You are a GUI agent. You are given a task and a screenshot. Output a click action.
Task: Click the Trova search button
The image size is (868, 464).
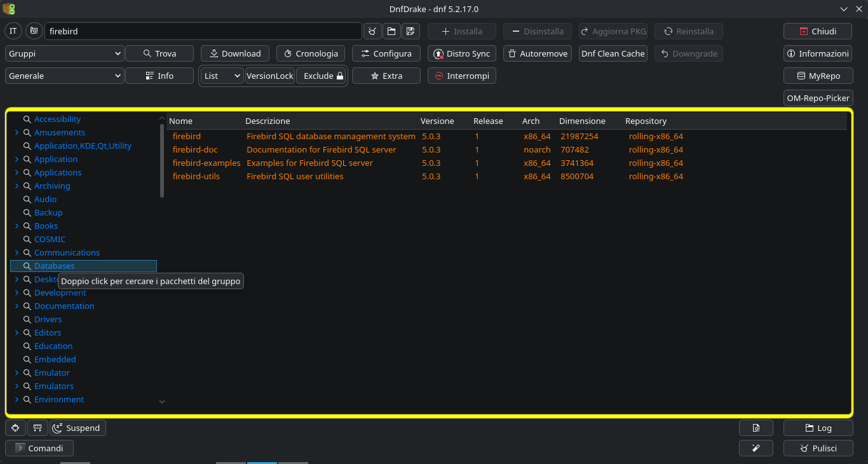click(159, 53)
